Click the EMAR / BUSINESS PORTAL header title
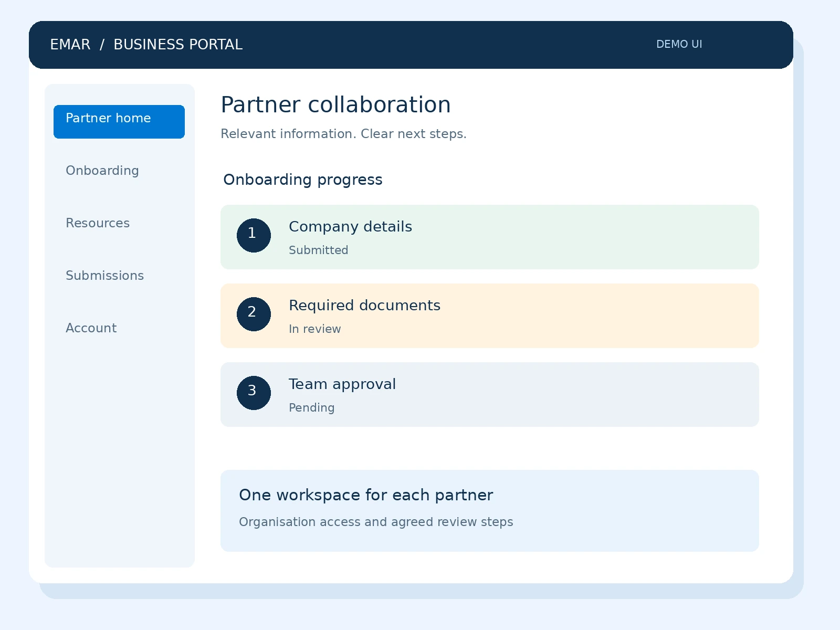840x630 pixels. [146, 45]
